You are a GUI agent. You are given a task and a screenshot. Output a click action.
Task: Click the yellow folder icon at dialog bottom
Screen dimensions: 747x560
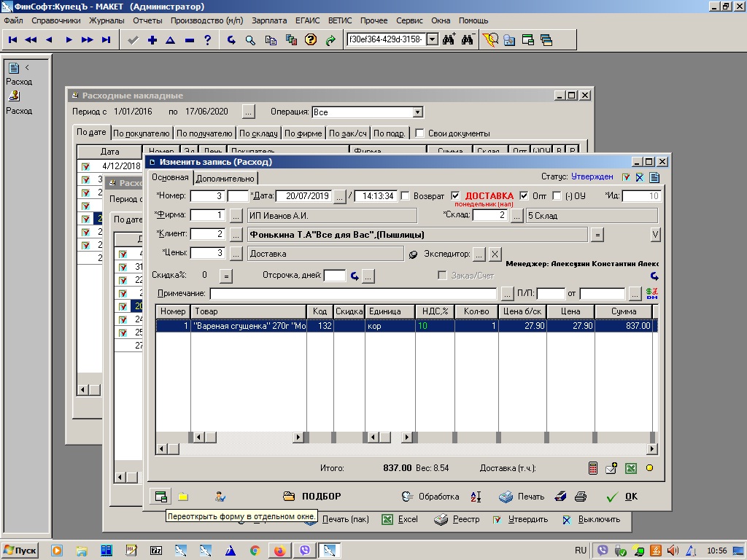pos(183,497)
